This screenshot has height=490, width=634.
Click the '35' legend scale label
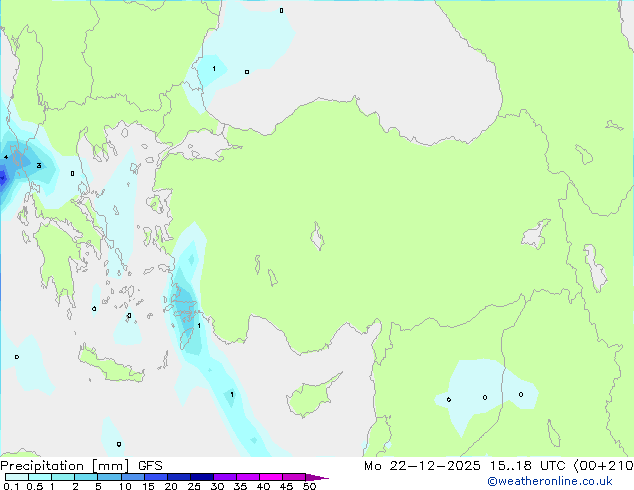pyautogui.click(x=240, y=486)
